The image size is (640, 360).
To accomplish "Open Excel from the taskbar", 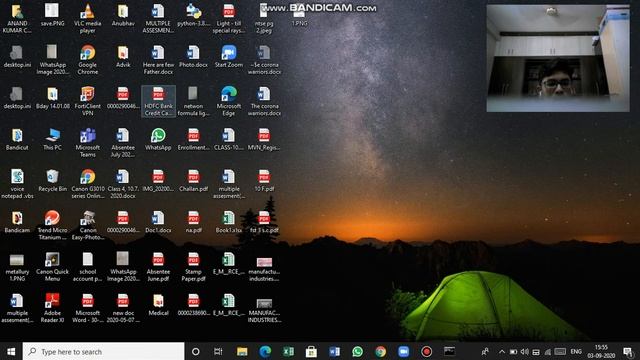I will pyautogui.click(x=288, y=351).
